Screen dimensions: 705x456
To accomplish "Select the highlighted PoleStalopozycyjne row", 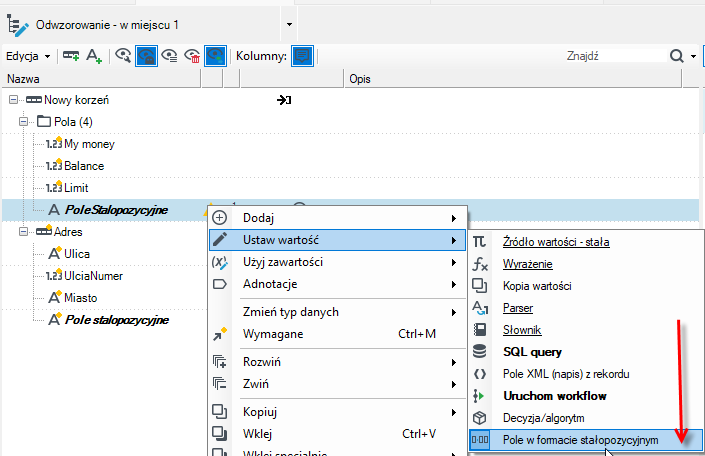I will [x=351, y=210].
